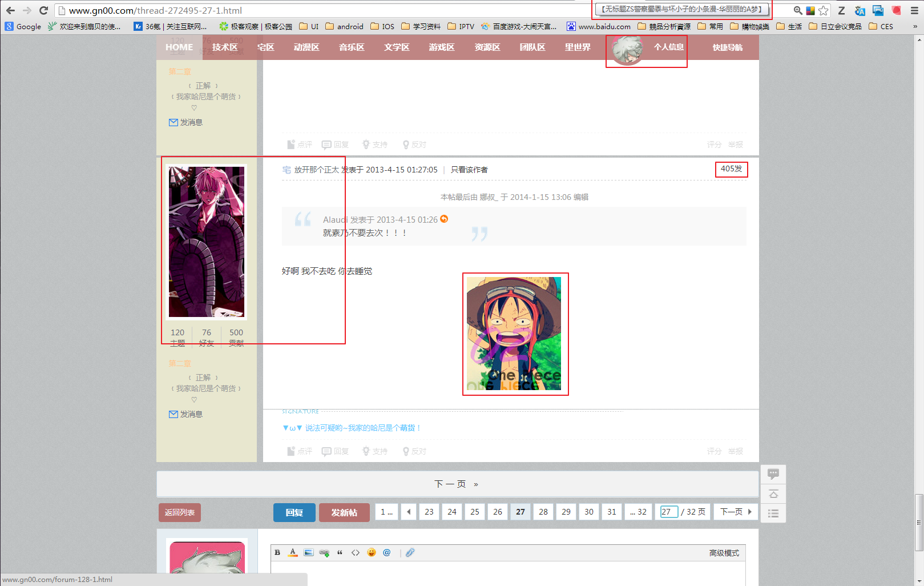Image resolution: width=924 pixels, height=586 pixels.
Task: Open the emoticon smiley picker
Action: (372, 552)
